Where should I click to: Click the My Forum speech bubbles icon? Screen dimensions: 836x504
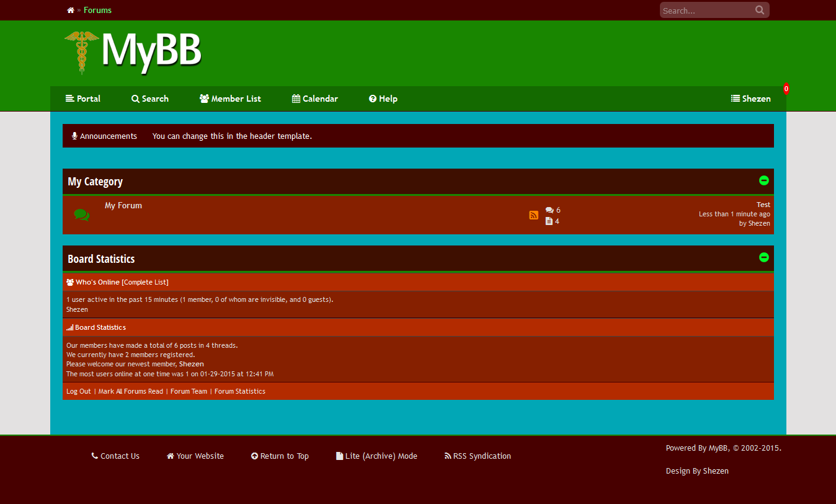tap(81, 214)
